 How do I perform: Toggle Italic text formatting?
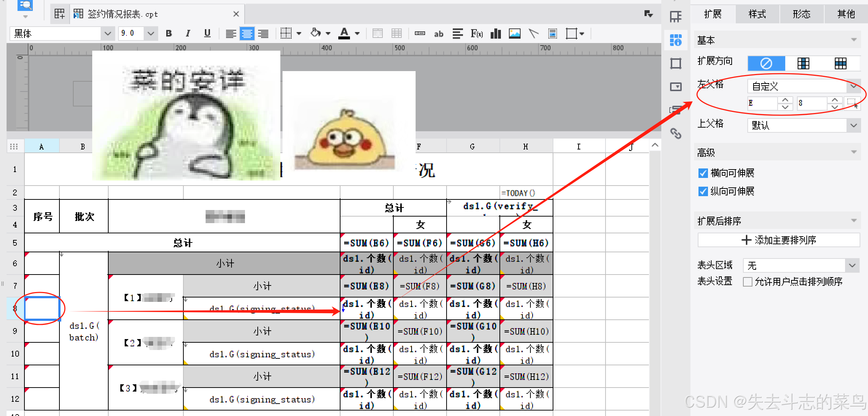(188, 34)
